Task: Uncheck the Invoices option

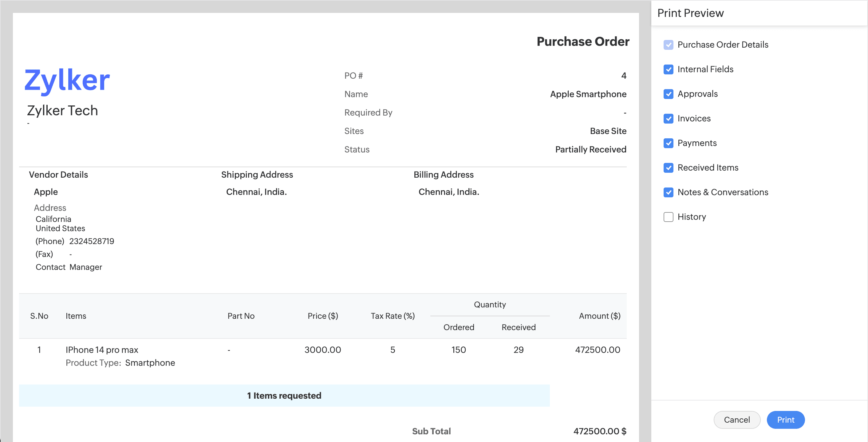Action: point(668,119)
